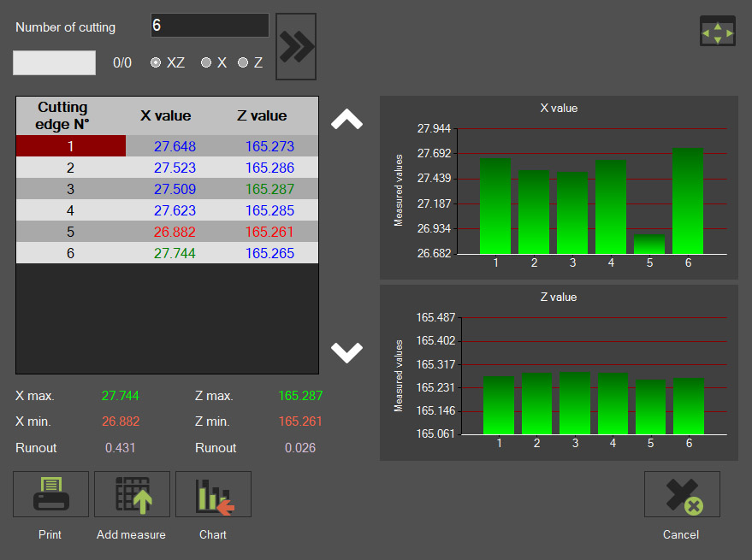
Task: Select the Z radio option
Action: [243, 62]
